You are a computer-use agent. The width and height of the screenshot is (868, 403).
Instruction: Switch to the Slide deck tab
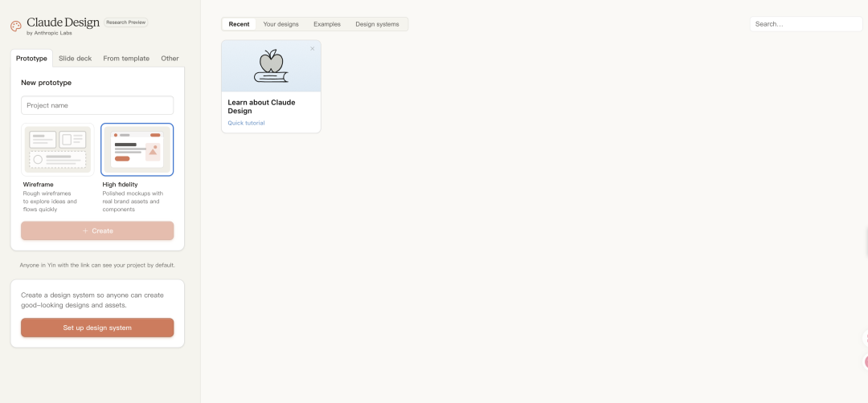76,59
